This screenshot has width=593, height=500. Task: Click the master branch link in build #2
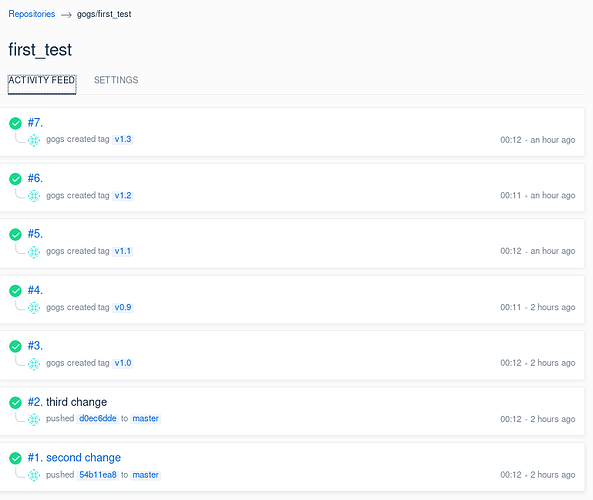pos(146,419)
